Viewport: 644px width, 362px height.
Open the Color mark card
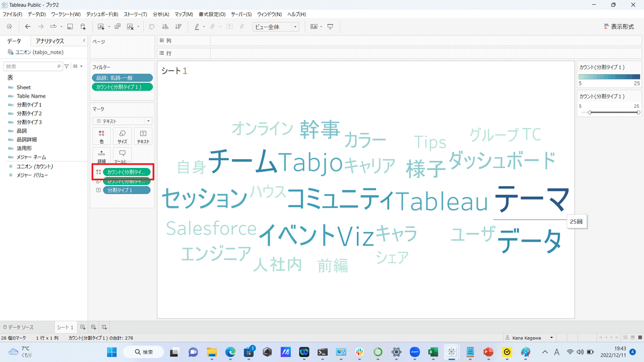pyautogui.click(x=101, y=136)
